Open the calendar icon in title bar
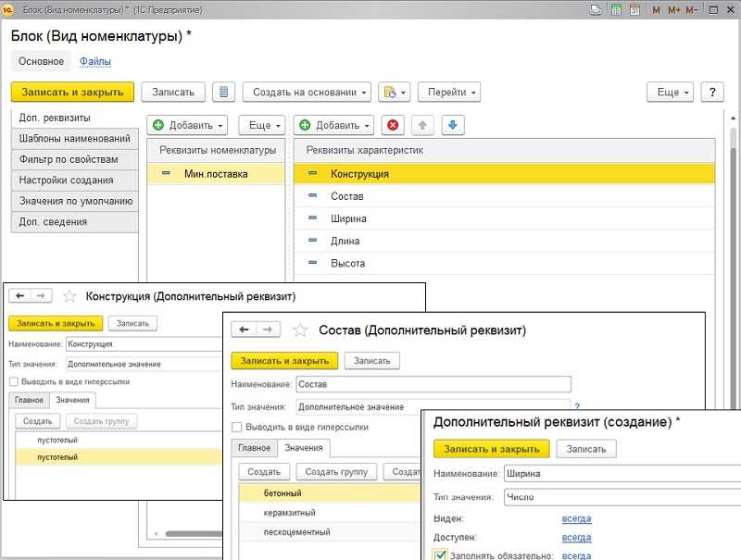Image resolution: width=741 pixels, height=560 pixels. [x=634, y=9]
